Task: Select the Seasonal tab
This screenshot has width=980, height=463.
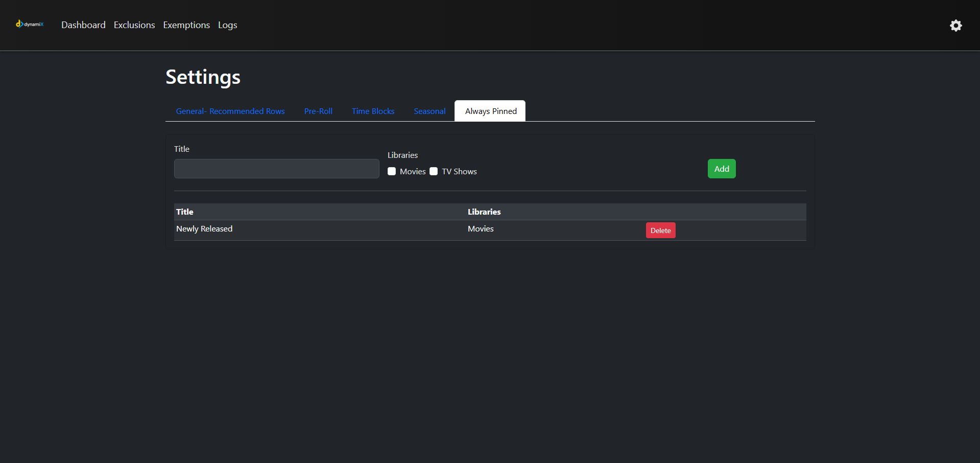Action: pyautogui.click(x=429, y=111)
